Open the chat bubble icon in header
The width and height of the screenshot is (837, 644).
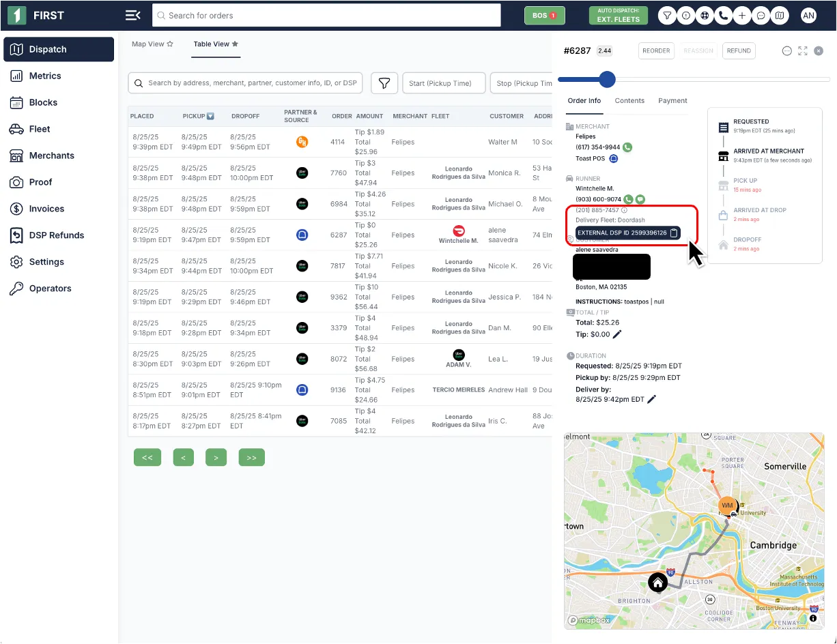(x=761, y=16)
